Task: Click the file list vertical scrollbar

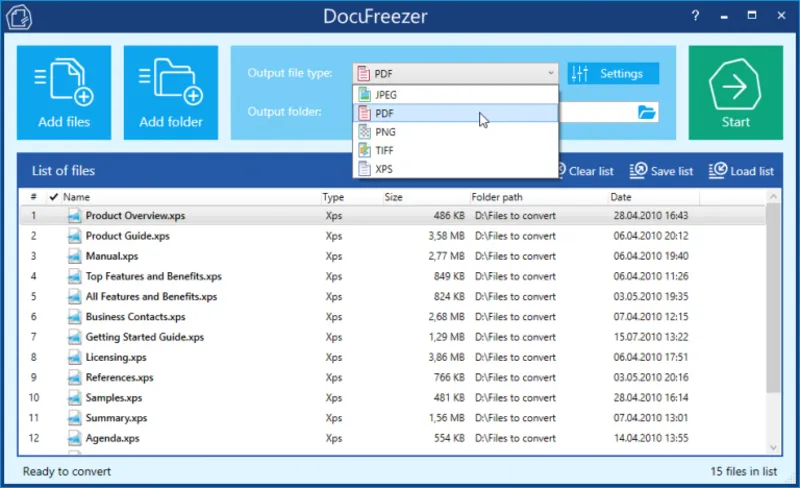Action: coord(773,300)
